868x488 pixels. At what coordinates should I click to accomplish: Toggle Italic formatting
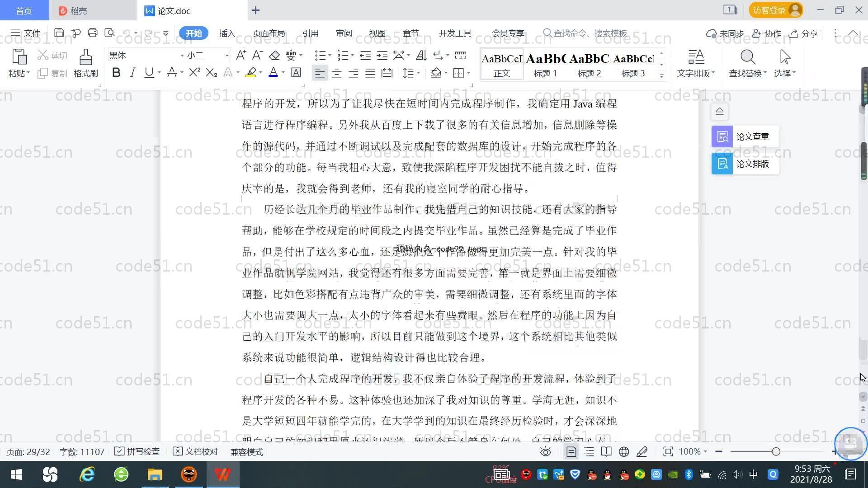132,73
